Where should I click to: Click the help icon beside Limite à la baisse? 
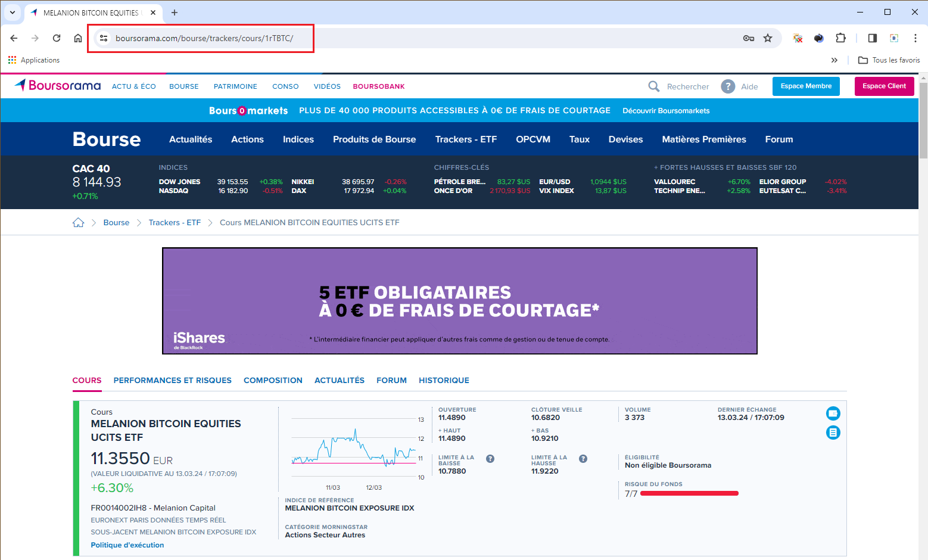[490, 459]
